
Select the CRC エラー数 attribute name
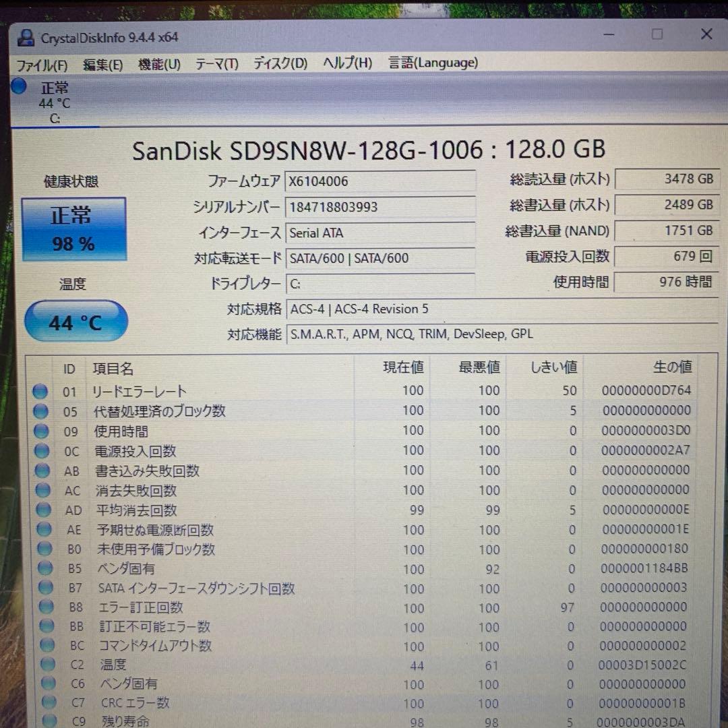point(135,702)
